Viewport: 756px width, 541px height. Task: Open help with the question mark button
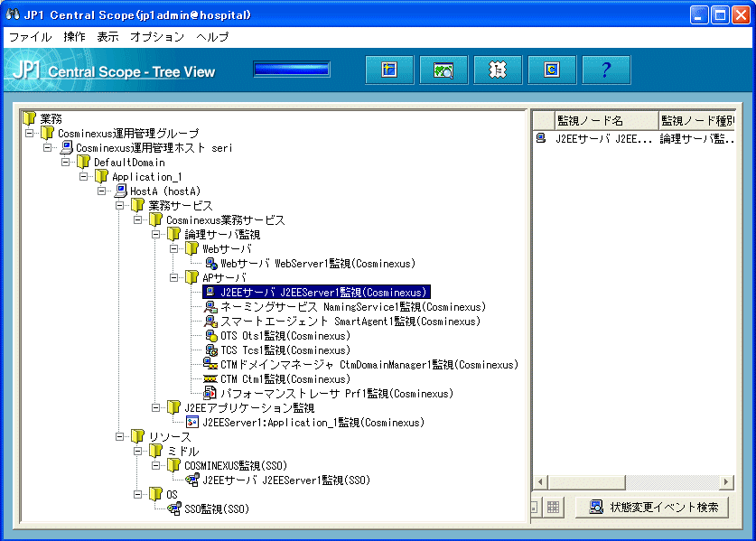606,70
